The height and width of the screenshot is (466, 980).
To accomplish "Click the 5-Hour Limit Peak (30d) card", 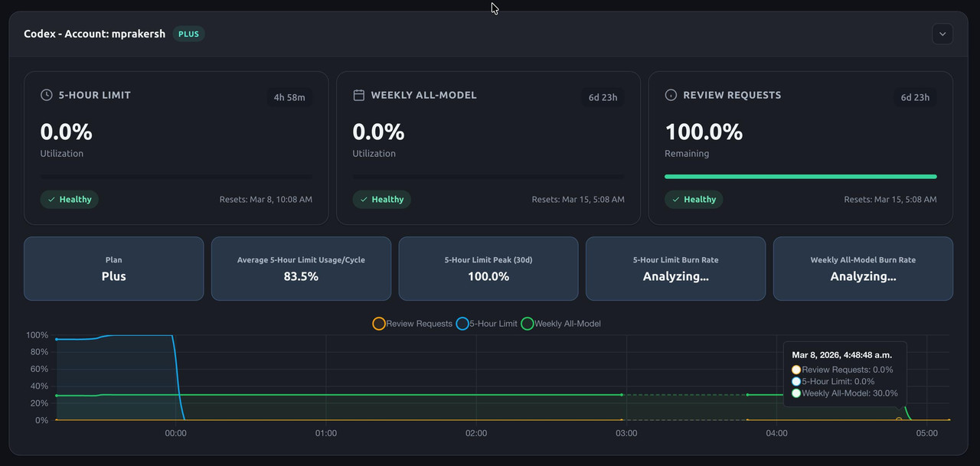I will click(488, 269).
